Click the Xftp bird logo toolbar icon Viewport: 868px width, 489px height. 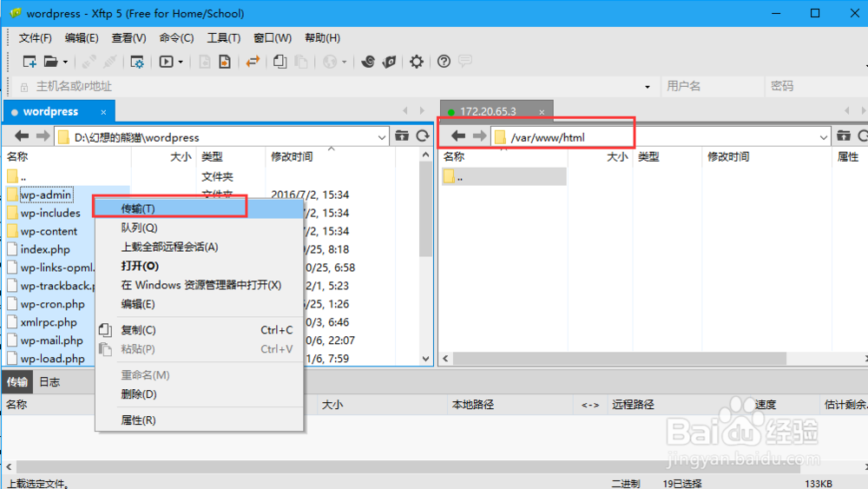pyautogui.click(x=390, y=62)
